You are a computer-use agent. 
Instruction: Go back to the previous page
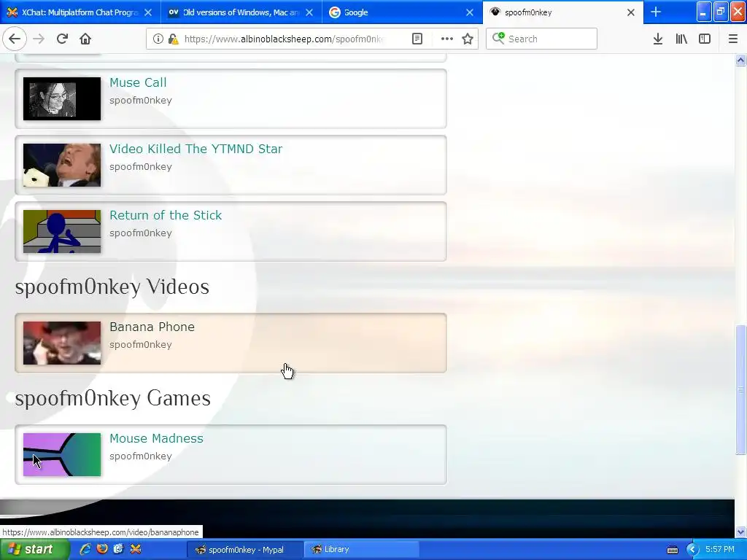(x=15, y=39)
